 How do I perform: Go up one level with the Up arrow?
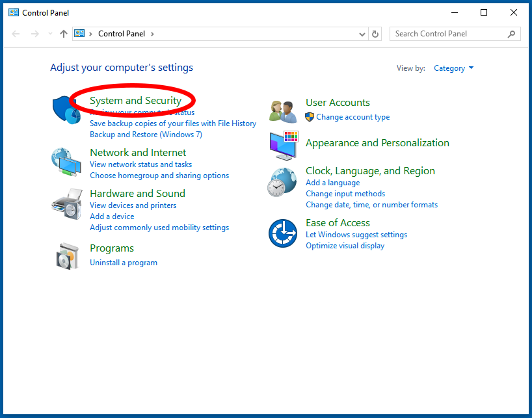click(64, 34)
